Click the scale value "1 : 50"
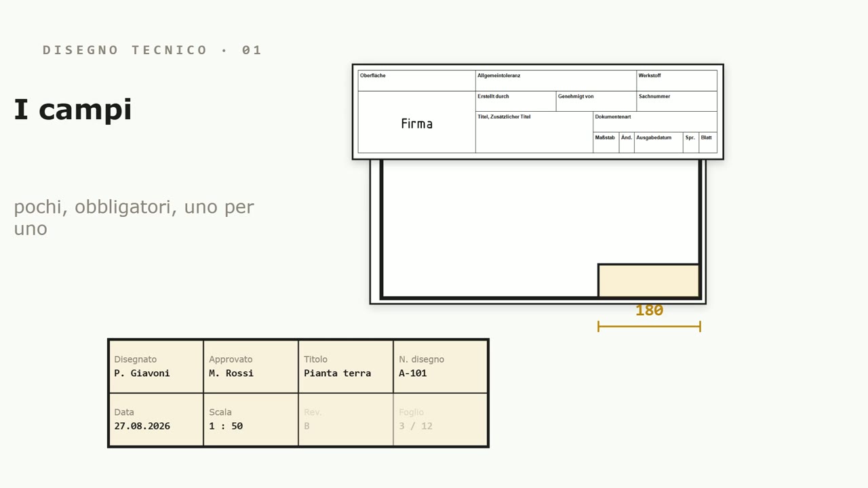The image size is (868, 488). (x=226, y=426)
